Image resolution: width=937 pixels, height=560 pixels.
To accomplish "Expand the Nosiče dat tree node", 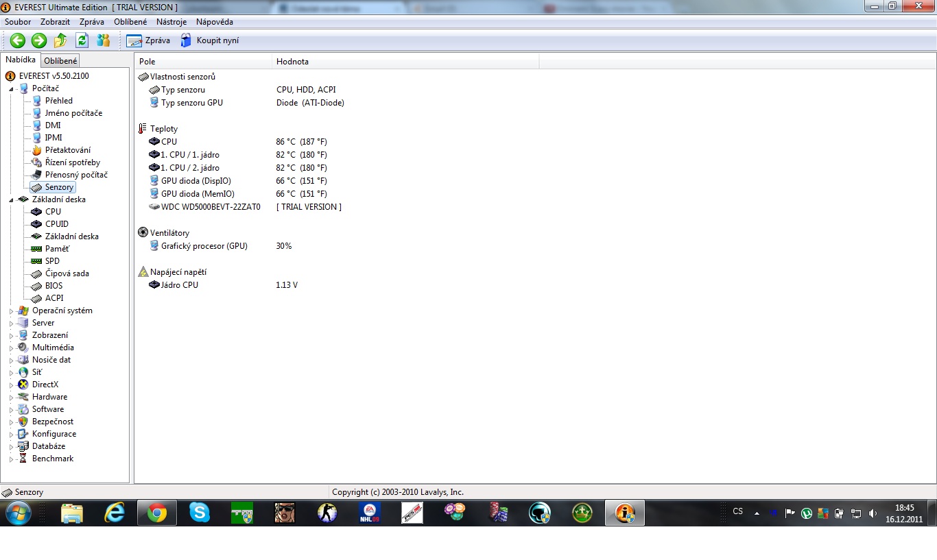I will (x=11, y=360).
